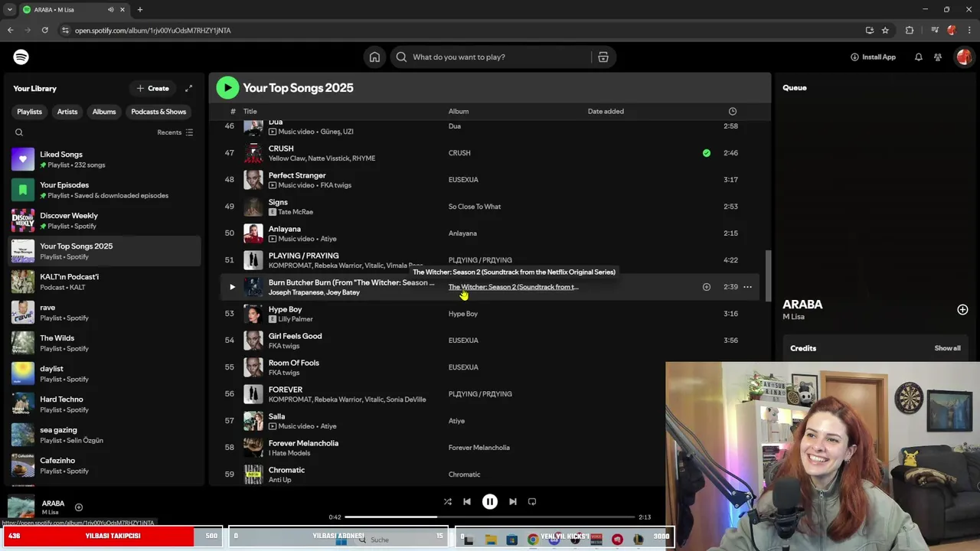Image resolution: width=980 pixels, height=551 pixels.
Task: Open Discover Weekly playlist
Action: click(x=105, y=220)
